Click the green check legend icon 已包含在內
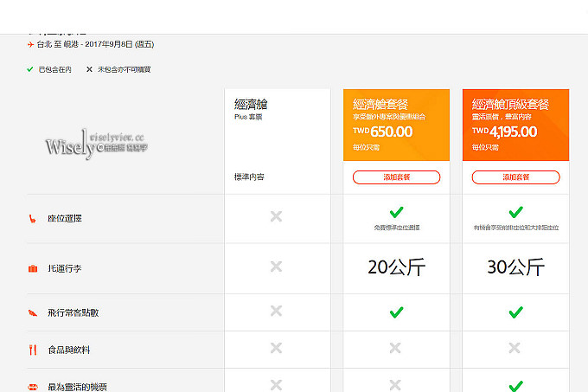Viewport: 588px width, 392px height. [30, 69]
